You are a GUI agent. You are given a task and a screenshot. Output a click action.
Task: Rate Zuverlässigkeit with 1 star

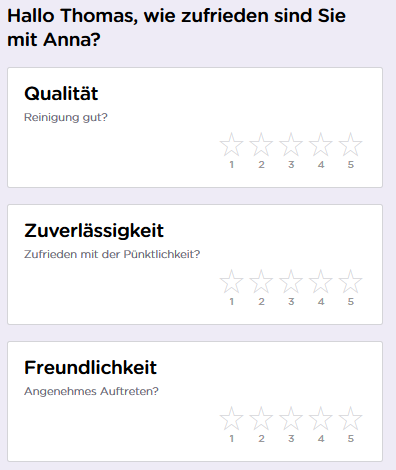coord(231,281)
